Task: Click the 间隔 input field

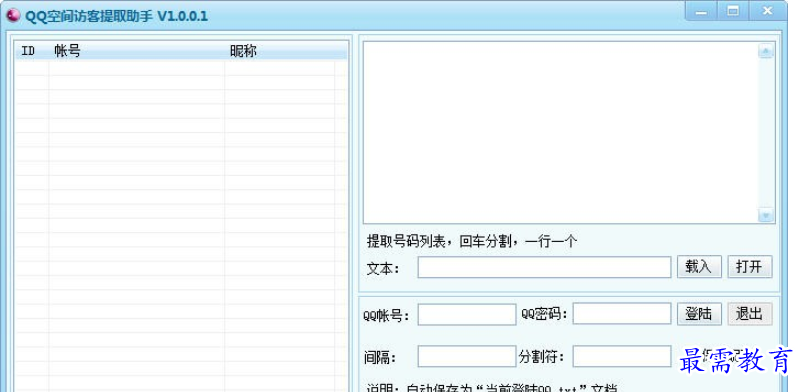Action: pos(467,356)
